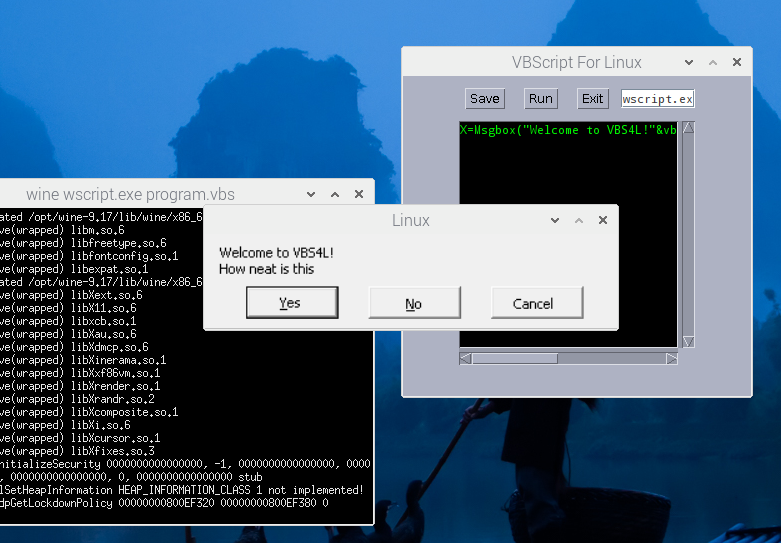Click No in the Linux dialog
This screenshot has width=781, height=543.
[414, 302]
